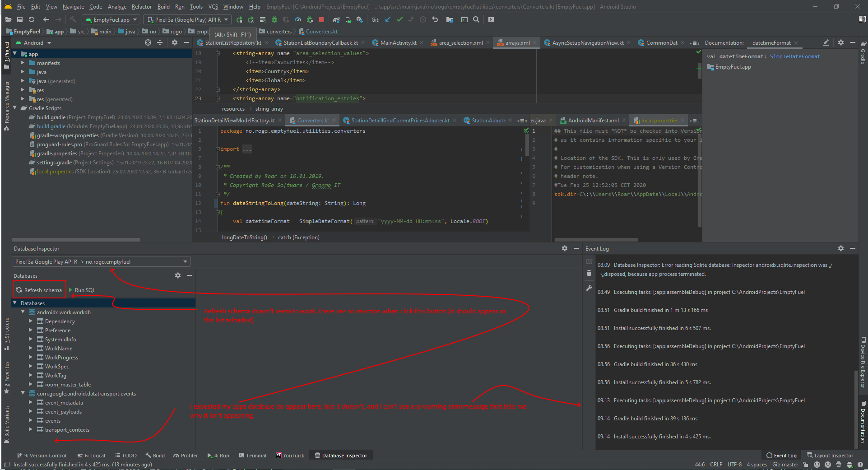Clear the Event Log with trash icon
Image resolution: width=868 pixels, height=470 pixels.
click(x=589, y=273)
